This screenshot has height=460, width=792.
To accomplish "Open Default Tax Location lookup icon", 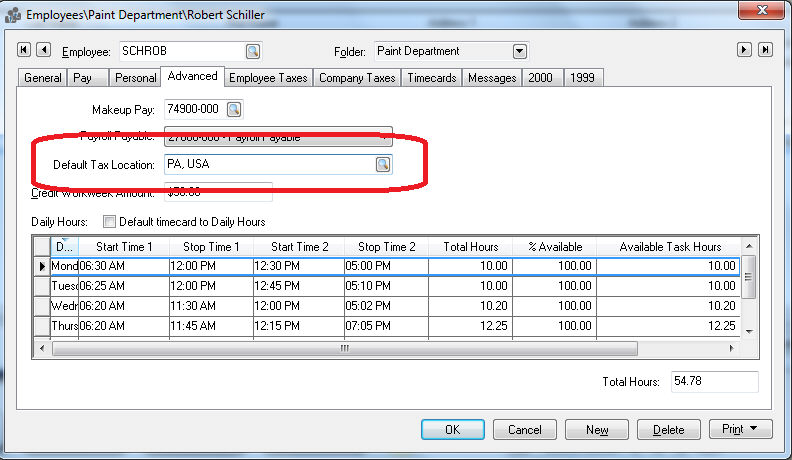I will (x=382, y=165).
